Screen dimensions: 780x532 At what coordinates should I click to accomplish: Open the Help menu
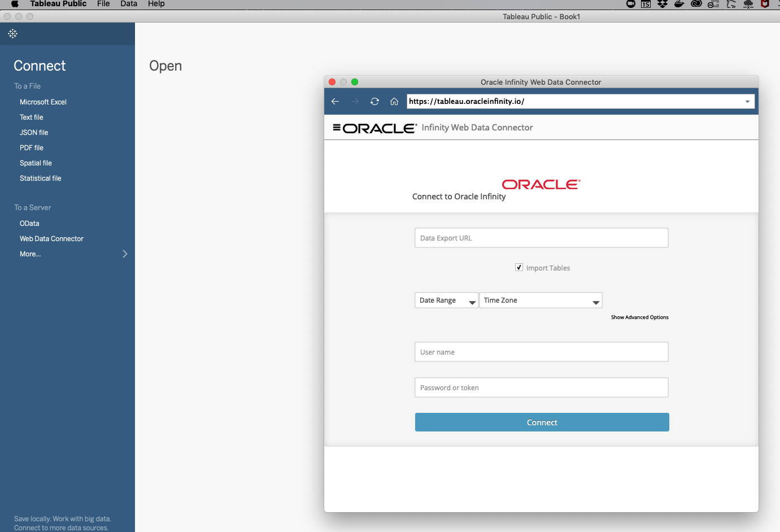[x=156, y=4]
